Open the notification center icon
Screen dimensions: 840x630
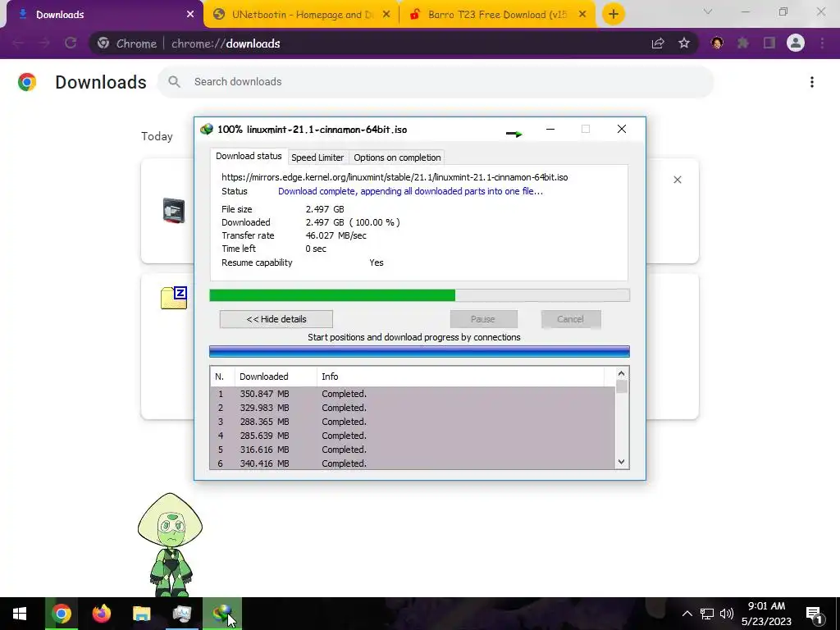click(815, 614)
